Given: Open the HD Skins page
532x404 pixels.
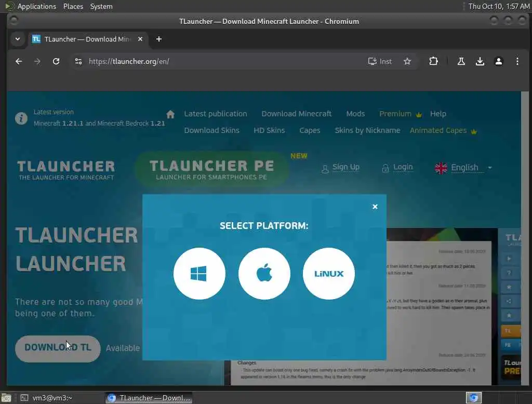Looking at the screenshot, I should tap(269, 130).
